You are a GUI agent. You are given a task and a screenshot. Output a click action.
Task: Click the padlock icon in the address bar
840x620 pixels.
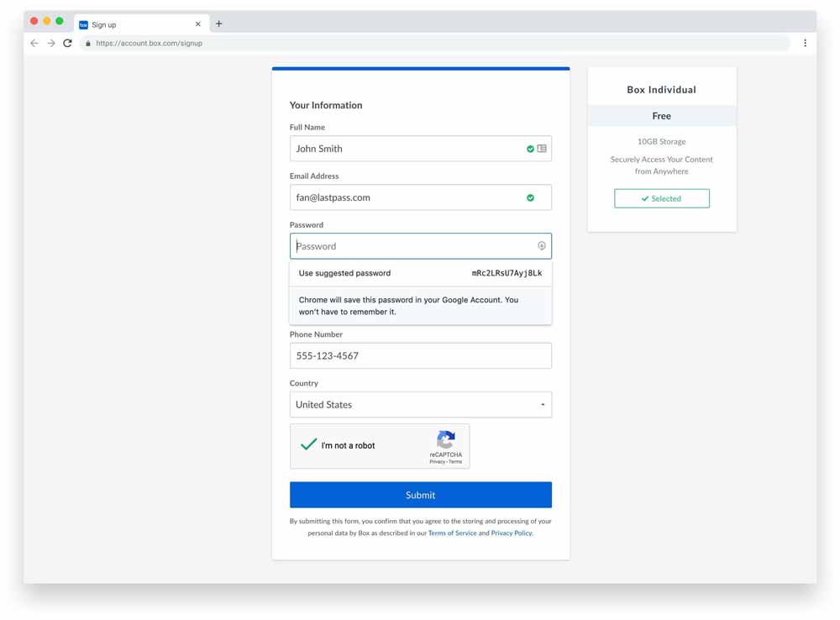point(88,43)
